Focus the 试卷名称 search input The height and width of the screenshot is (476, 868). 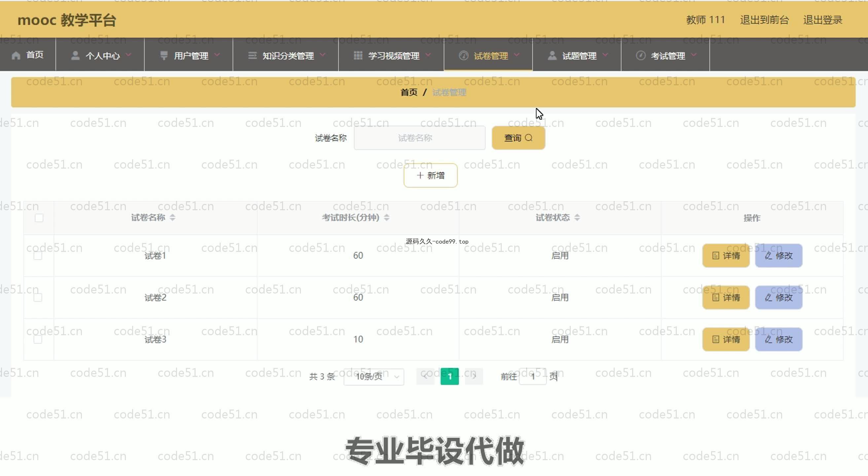click(x=419, y=138)
